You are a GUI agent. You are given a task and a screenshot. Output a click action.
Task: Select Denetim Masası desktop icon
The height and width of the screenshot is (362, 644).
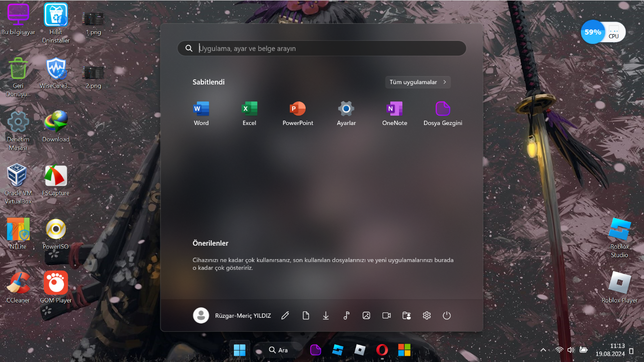click(18, 131)
